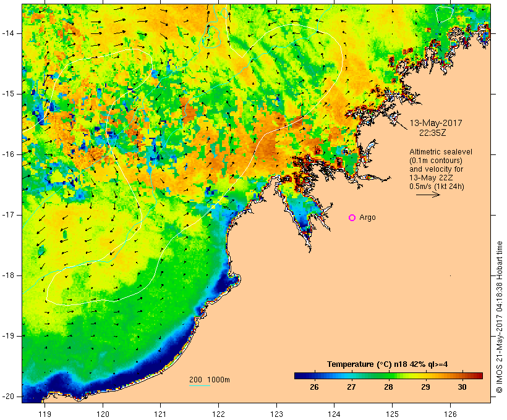This screenshot has width=507, height=420.
Task: Click colorbar label 29
Action: click(x=425, y=387)
